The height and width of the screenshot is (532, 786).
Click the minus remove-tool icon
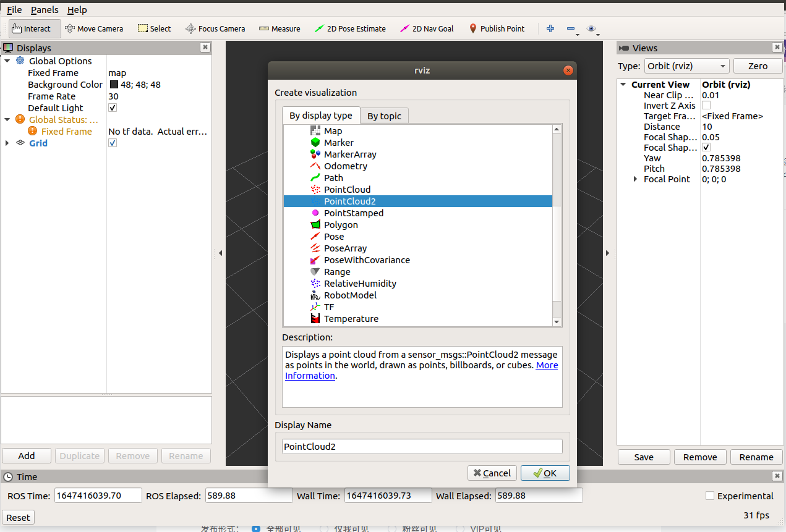click(571, 28)
